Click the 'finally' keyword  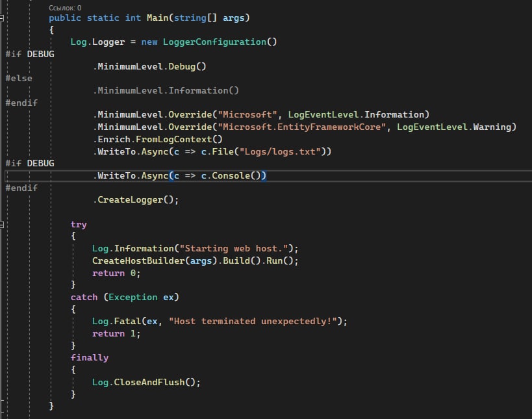click(90, 357)
